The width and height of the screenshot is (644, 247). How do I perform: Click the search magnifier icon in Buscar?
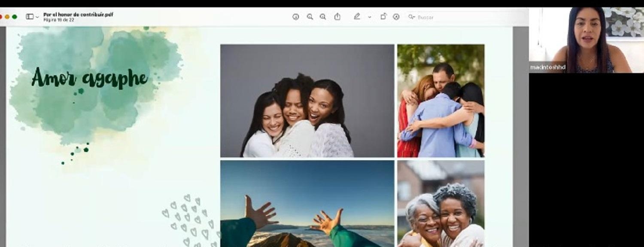[x=411, y=17]
